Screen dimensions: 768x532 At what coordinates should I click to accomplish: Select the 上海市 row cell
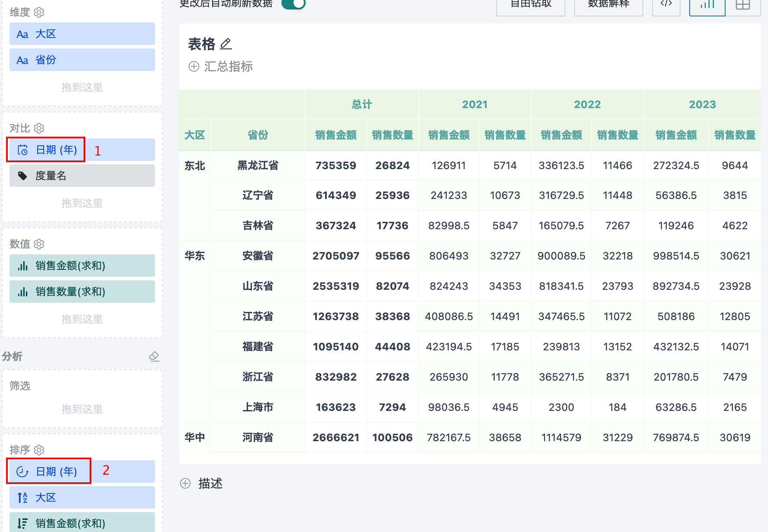point(258,407)
